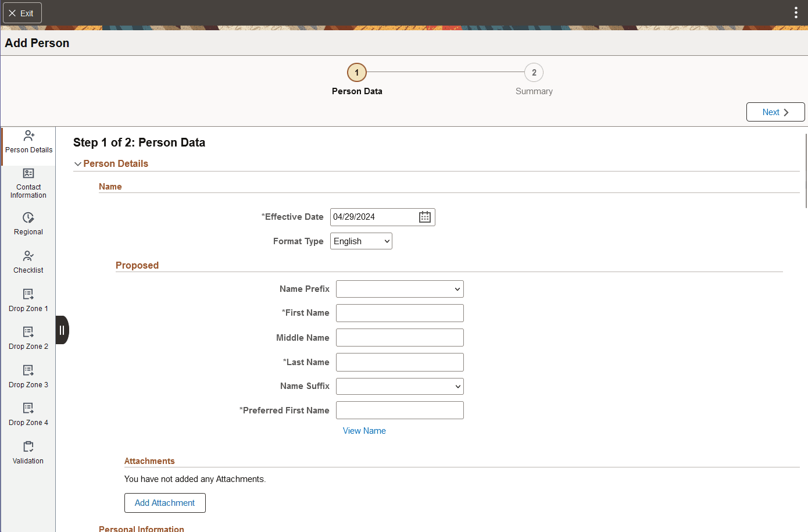The image size is (808, 532).
Task: Open the Checklist section icon
Action: tap(28, 262)
